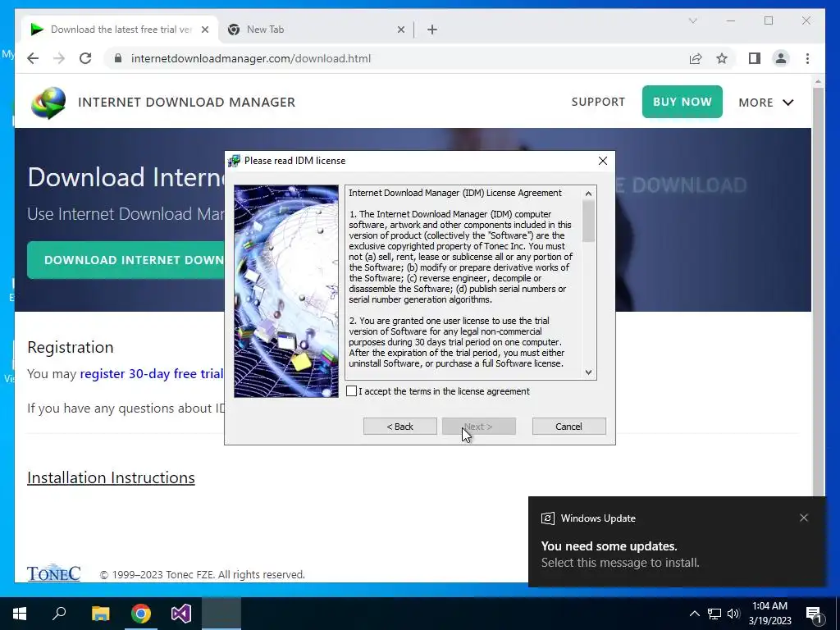Share this page icon in address bar
The height and width of the screenshot is (630, 840).
tap(696, 58)
